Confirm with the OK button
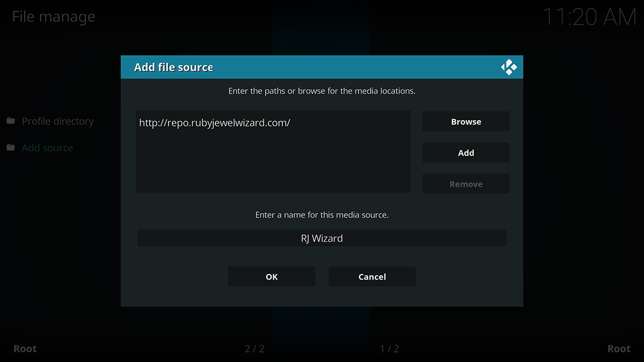Viewport: 644px width, 362px height. click(272, 277)
